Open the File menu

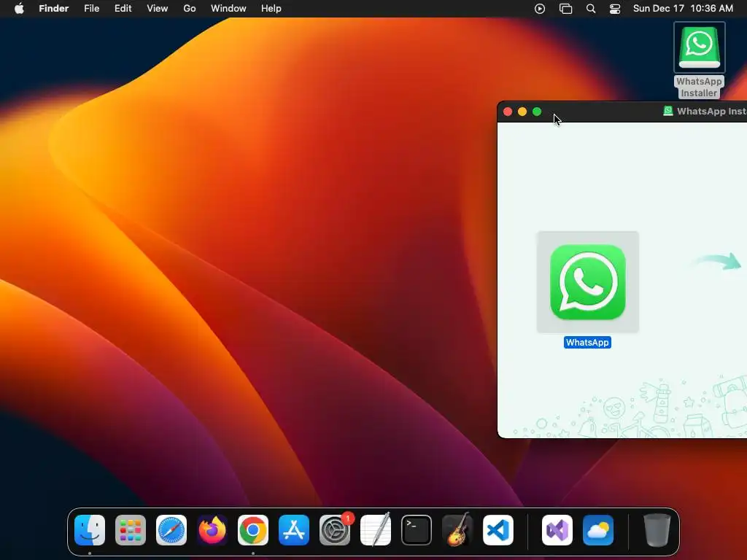pyautogui.click(x=91, y=9)
